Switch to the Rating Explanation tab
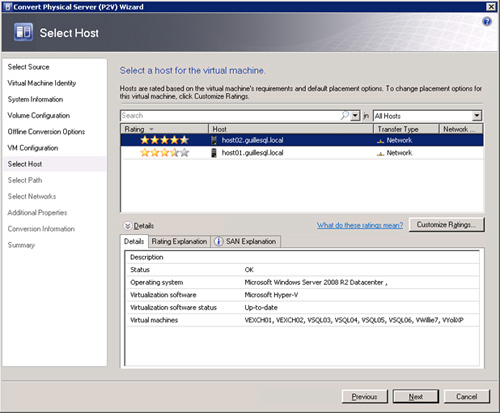Screen dimensions: 500x413 [x=179, y=241]
